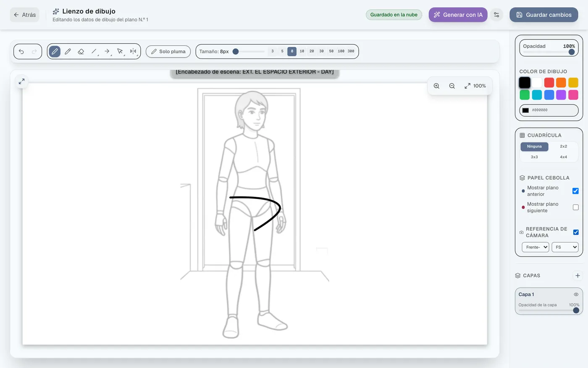The image size is (588, 368).
Task: Reset zoom with the 100% fit button
Action: click(x=475, y=86)
